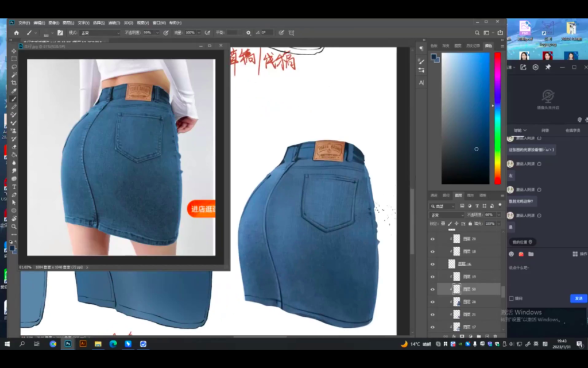Open Photoshop from the Windows taskbar
This screenshot has width=588, height=368.
coord(68,344)
